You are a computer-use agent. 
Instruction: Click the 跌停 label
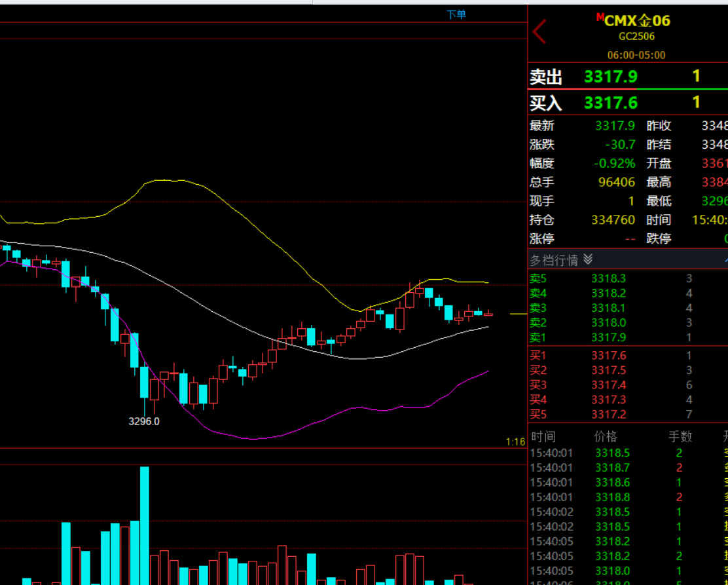(659, 239)
